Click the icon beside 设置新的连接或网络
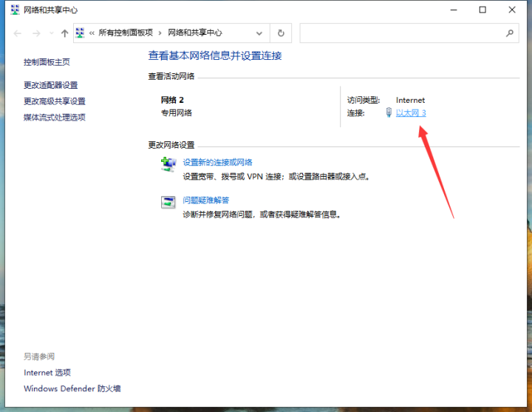Image resolution: width=532 pixels, height=412 pixels. pos(168,164)
